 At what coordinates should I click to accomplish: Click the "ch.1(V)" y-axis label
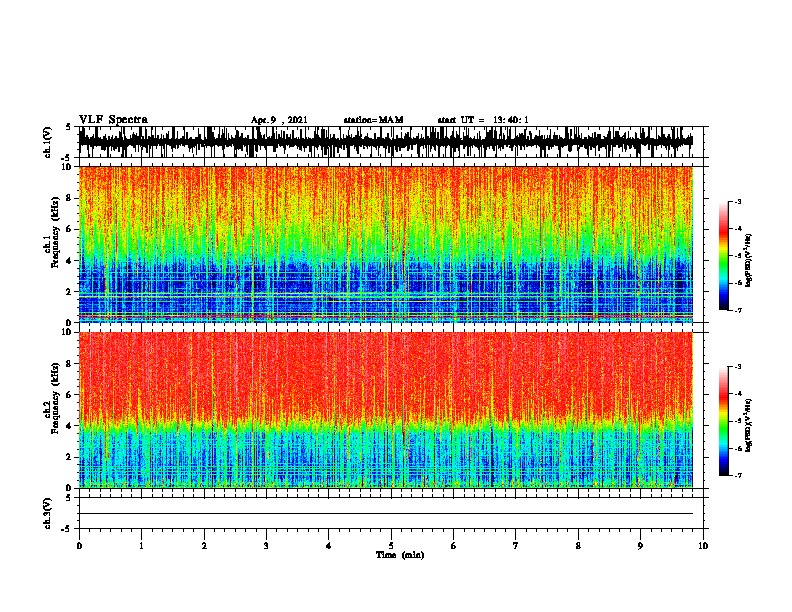[48, 142]
